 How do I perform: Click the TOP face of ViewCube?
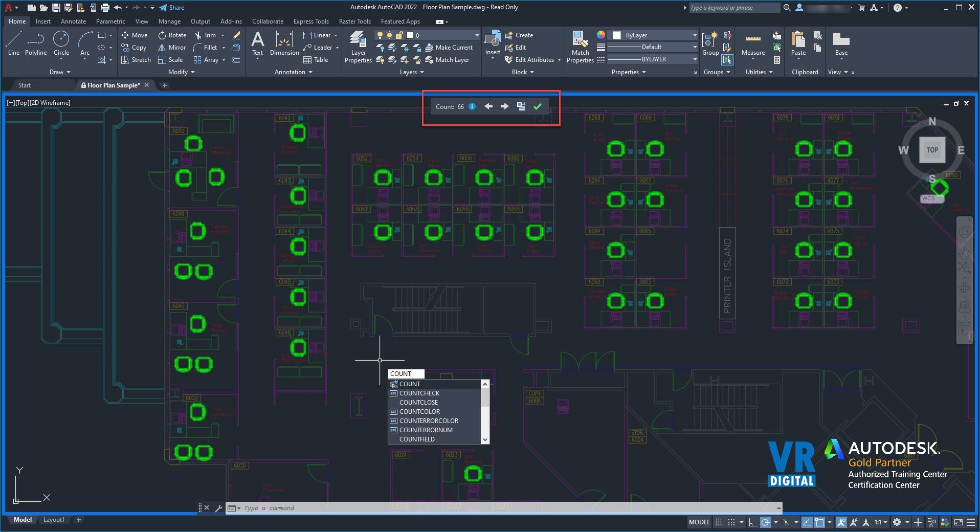click(932, 150)
